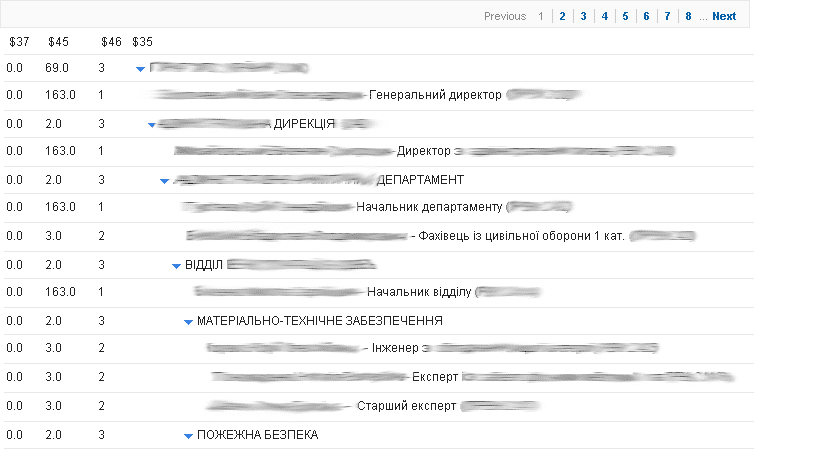This screenshot has height=451, width=825.
Task: Collapse the ВІДДІЛ tree node arrow
Action: pos(176,265)
